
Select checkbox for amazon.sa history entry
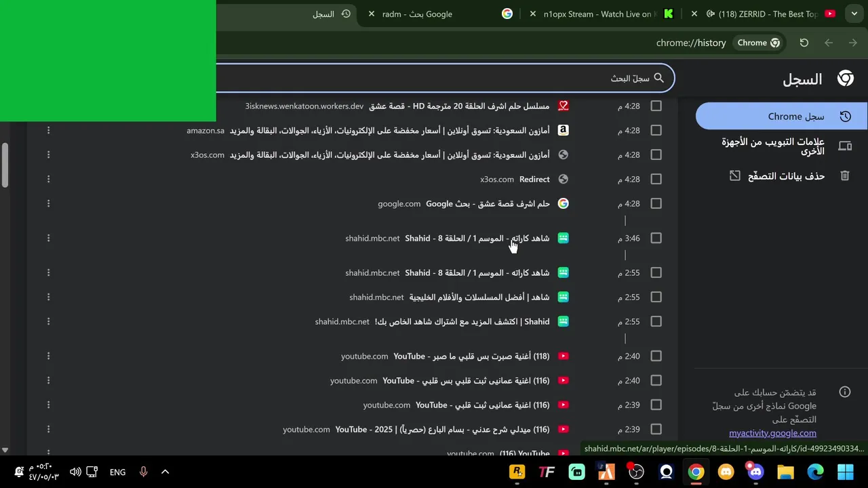[x=656, y=130]
